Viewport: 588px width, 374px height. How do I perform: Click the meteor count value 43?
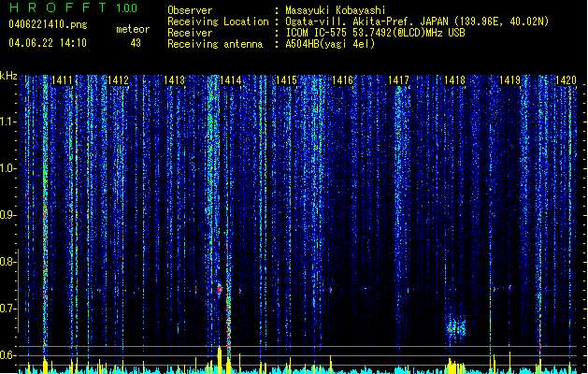136,43
